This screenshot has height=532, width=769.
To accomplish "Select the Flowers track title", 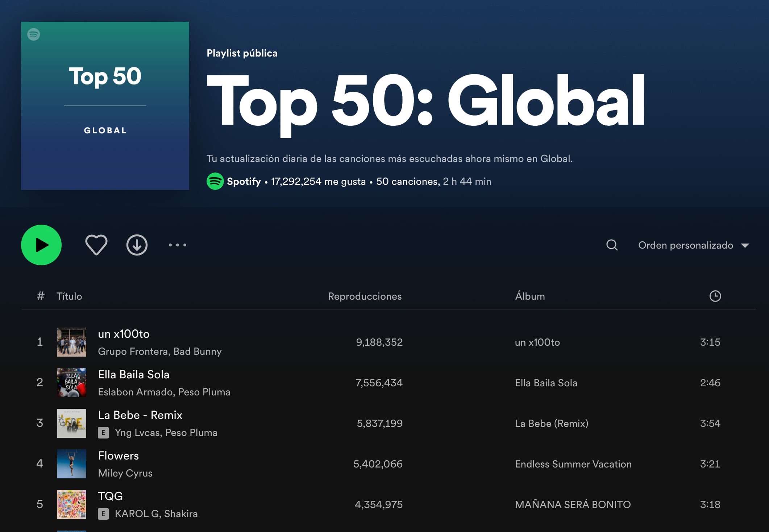I will tap(119, 456).
